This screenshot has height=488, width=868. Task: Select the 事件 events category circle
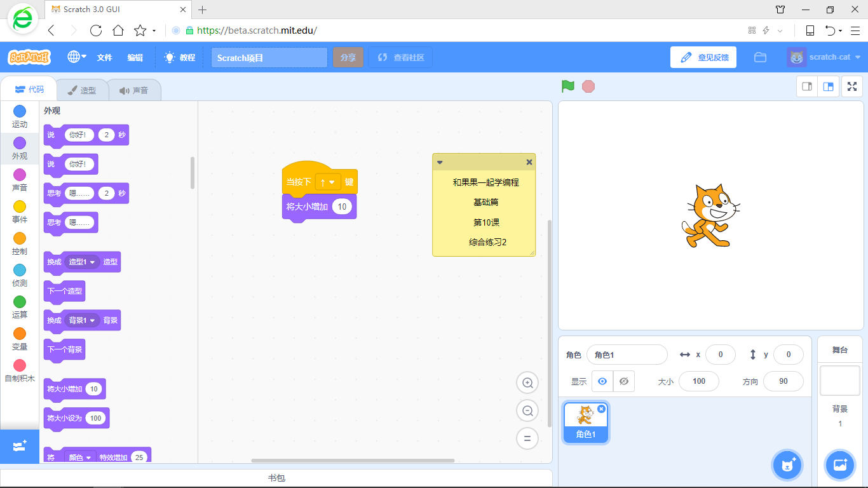click(20, 207)
